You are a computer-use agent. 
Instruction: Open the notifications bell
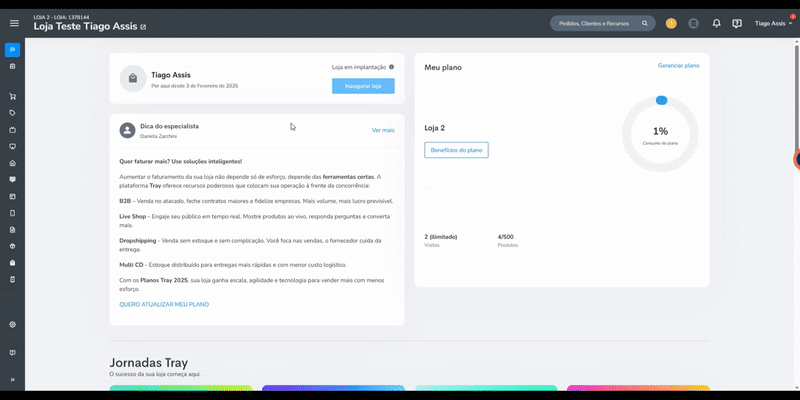(716, 23)
